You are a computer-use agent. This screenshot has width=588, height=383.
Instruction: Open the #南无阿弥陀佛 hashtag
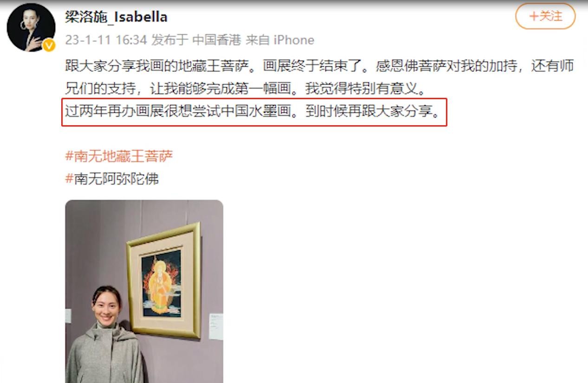pyautogui.click(x=112, y=179)
